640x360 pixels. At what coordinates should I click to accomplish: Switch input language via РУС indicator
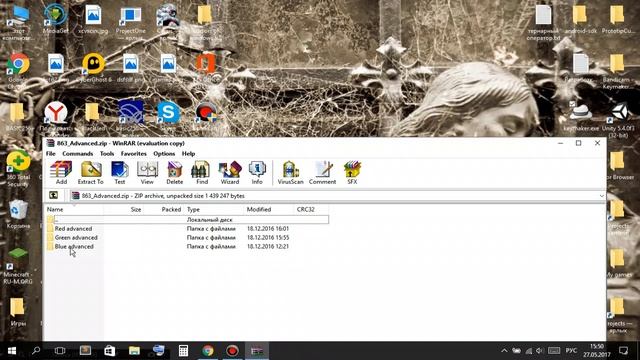(x=571, y=351)
